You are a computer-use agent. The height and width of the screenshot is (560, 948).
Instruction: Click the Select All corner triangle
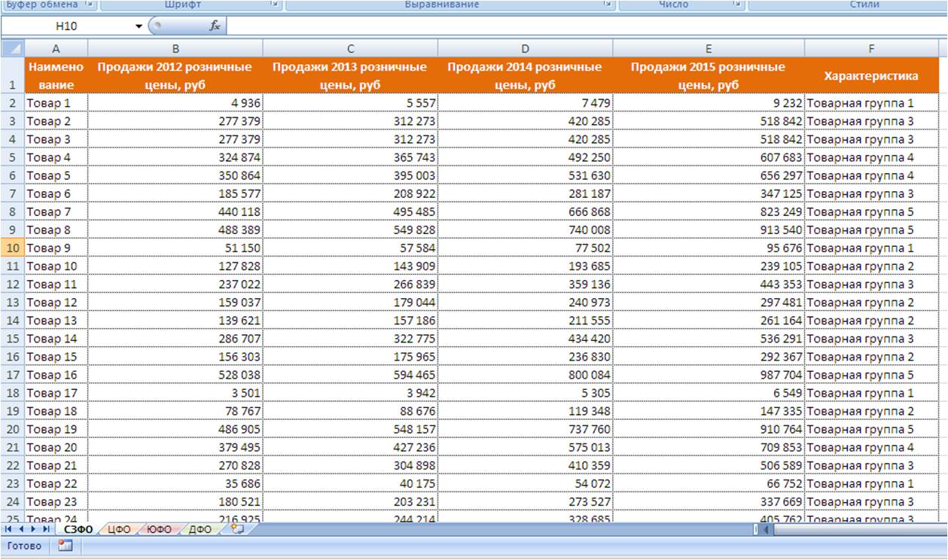click(x=13, y=48)
